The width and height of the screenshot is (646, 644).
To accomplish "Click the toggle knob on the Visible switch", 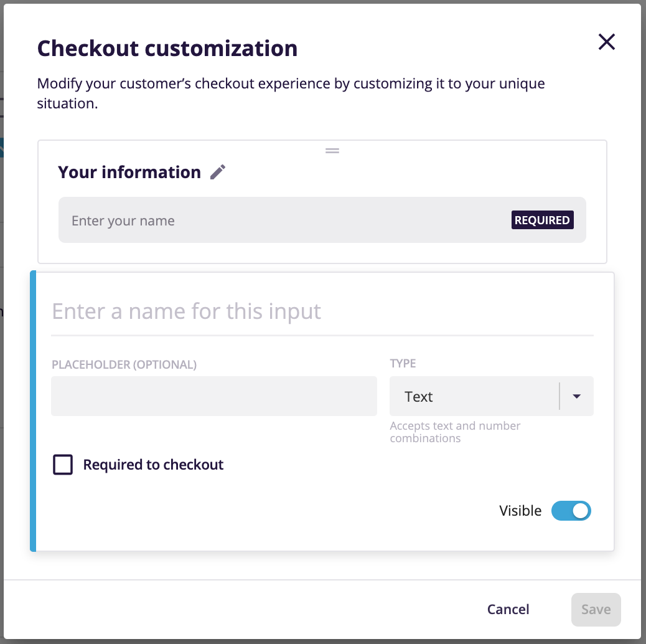I will pyautogui.click(x=579, y=510).
